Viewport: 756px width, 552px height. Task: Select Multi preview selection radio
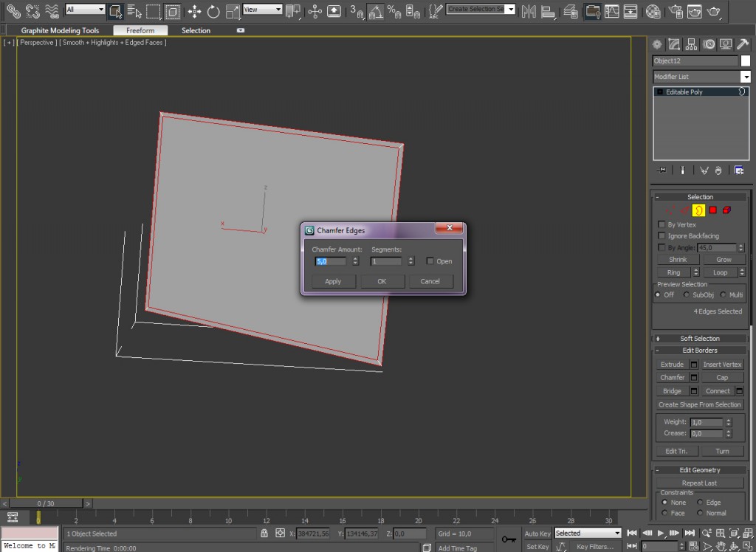click(723, 294)
